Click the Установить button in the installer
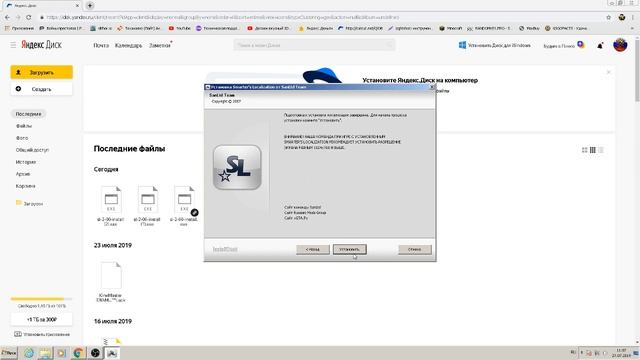Viewport: 640px width, 360px height. [x=349, y=249]
